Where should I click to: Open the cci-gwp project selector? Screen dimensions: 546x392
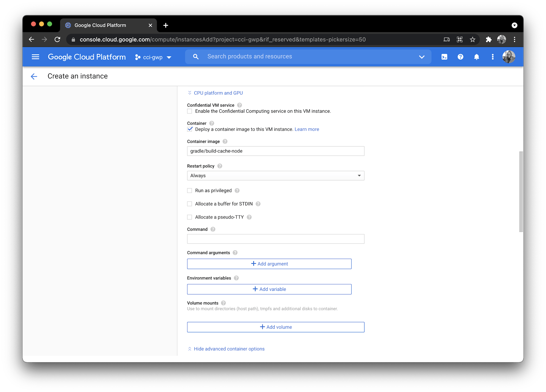click(x=153, y=57)
